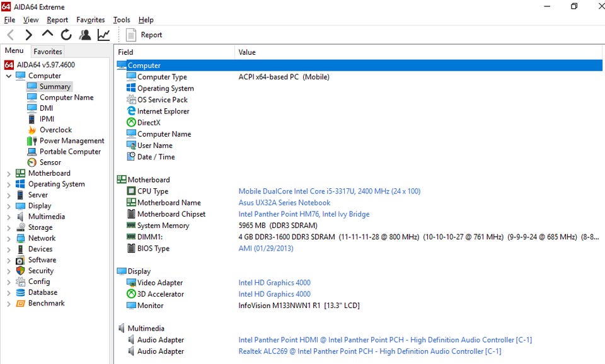Screen dimensions: 605x364
Task: Expand the Benchmark tree node
Action: coord(9,304)
